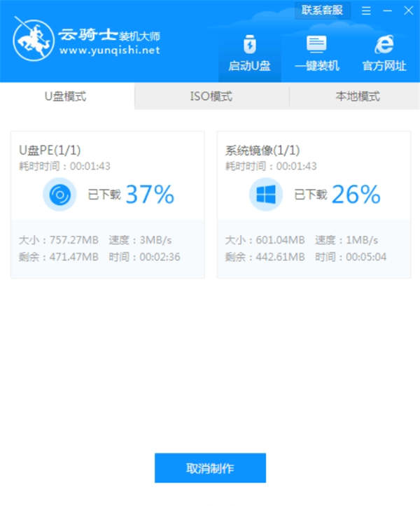
Task: Click the 时间：00:02:36 time text
Action: pos(144,257)
